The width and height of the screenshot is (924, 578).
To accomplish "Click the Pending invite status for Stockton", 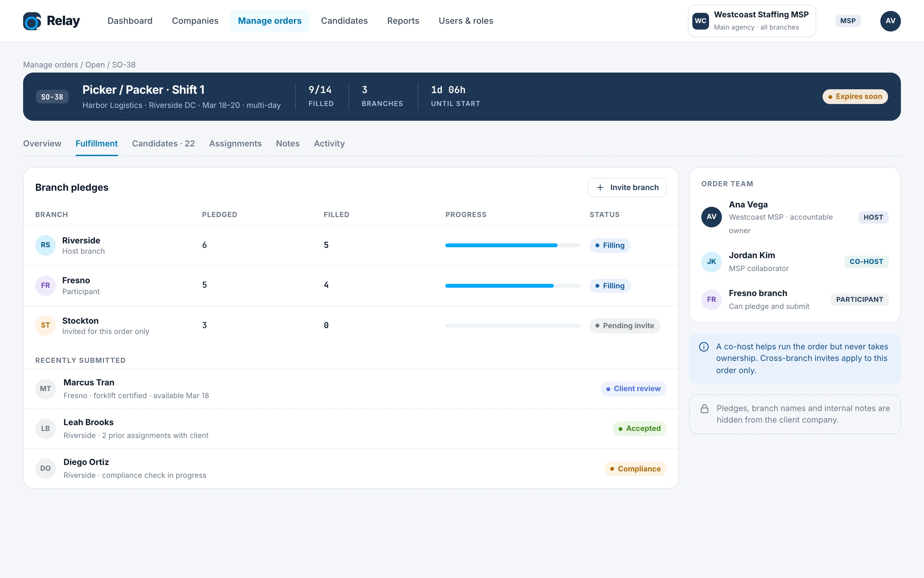I will coord(625,326).
